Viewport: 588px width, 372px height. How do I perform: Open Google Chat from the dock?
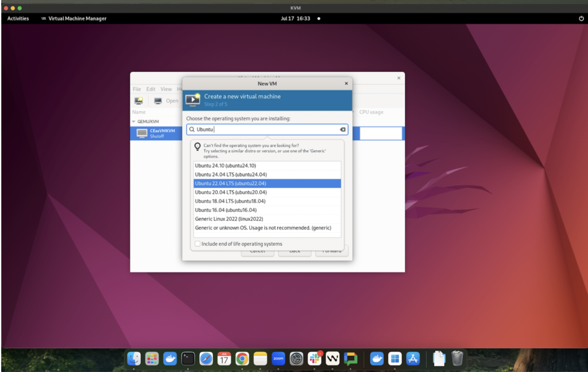pos(351,358)
